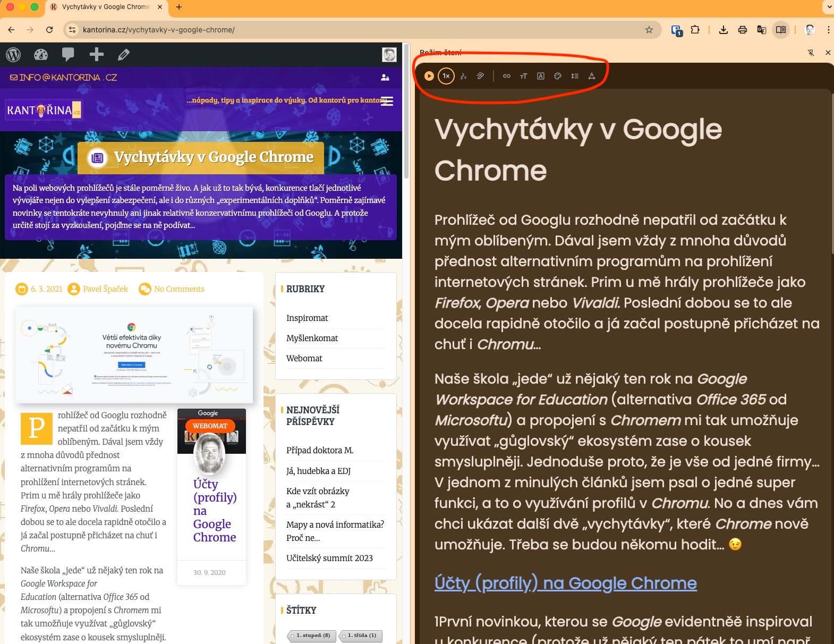This screenshot has height=644, width=834.
Task: Click the WordPress logo in admin bar
Action: coord(13,54)
